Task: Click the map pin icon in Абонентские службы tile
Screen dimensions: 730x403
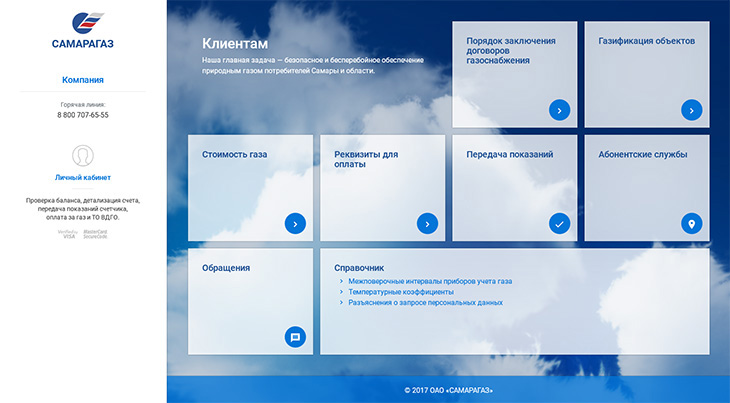Action: tap(691, 224)
